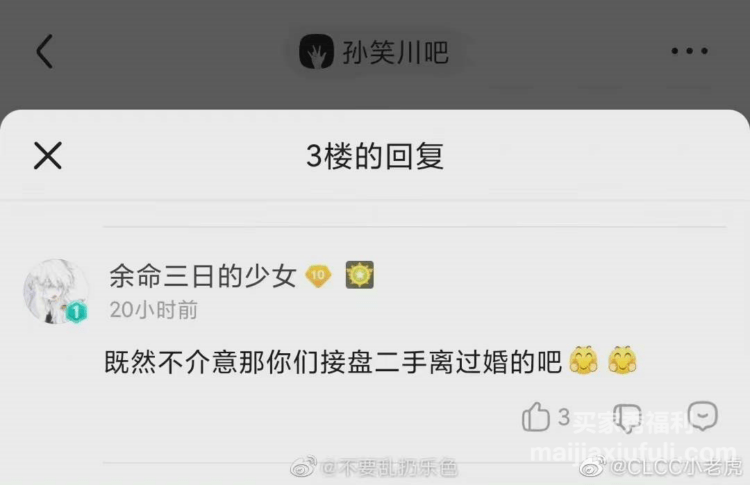Tap the 孙笑川吧 forum hand logo icon
The image size is (750, 485).
tap(316, 51)
